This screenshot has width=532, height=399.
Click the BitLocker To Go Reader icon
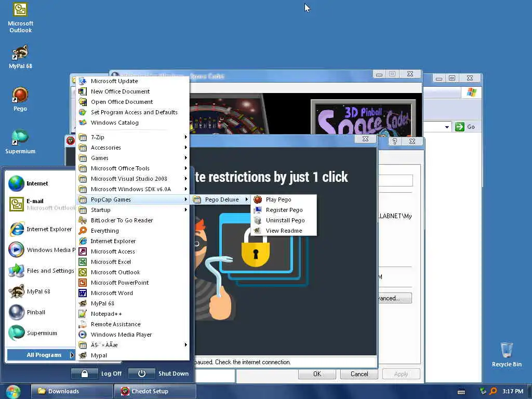pyautogui.click(x=83, y=220)
